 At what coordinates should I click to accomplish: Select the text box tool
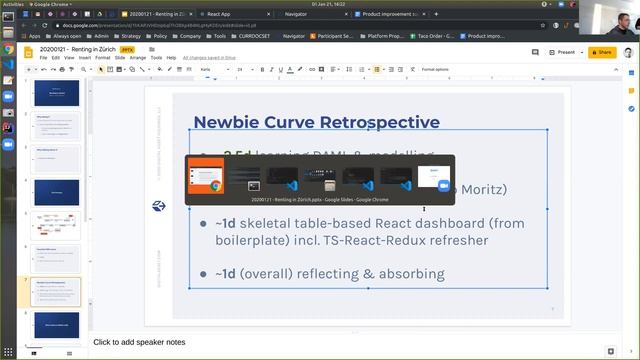click(x=110, y=69)
